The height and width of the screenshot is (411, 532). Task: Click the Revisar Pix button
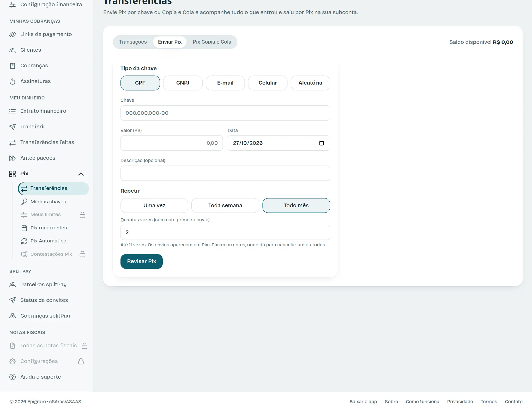tap(142, 261)
